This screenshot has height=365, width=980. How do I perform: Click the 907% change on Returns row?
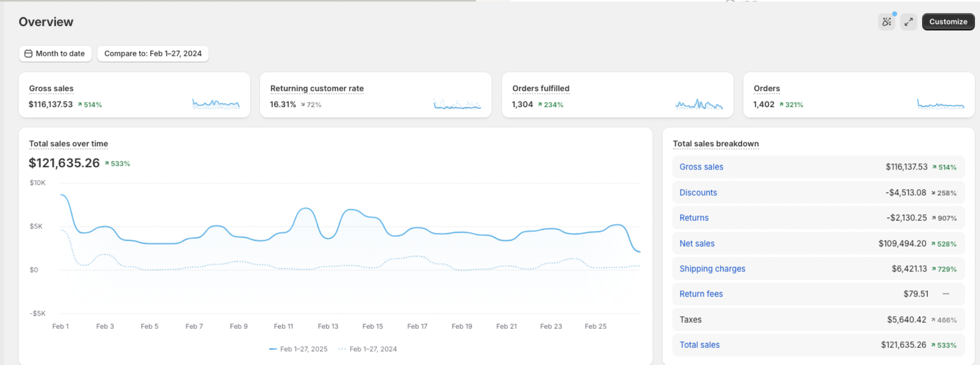(x=944, y=218)
